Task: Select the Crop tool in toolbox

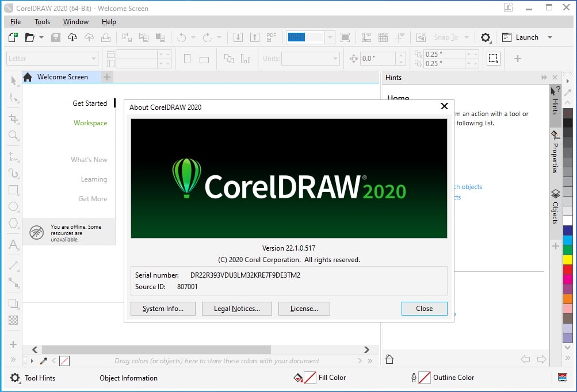Action: pyautogui.click(x=14, y=118)
